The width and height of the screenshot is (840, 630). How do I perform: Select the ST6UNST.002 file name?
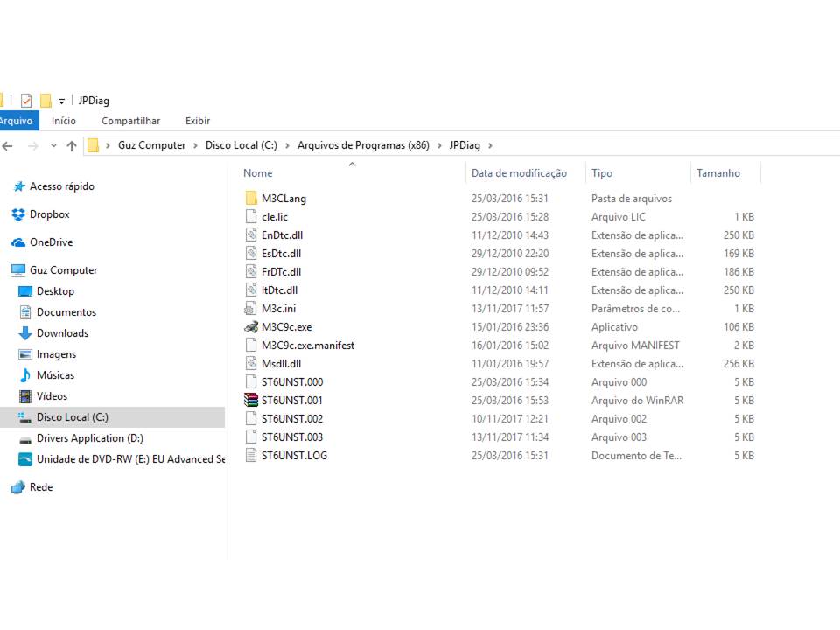coord(292,419)
